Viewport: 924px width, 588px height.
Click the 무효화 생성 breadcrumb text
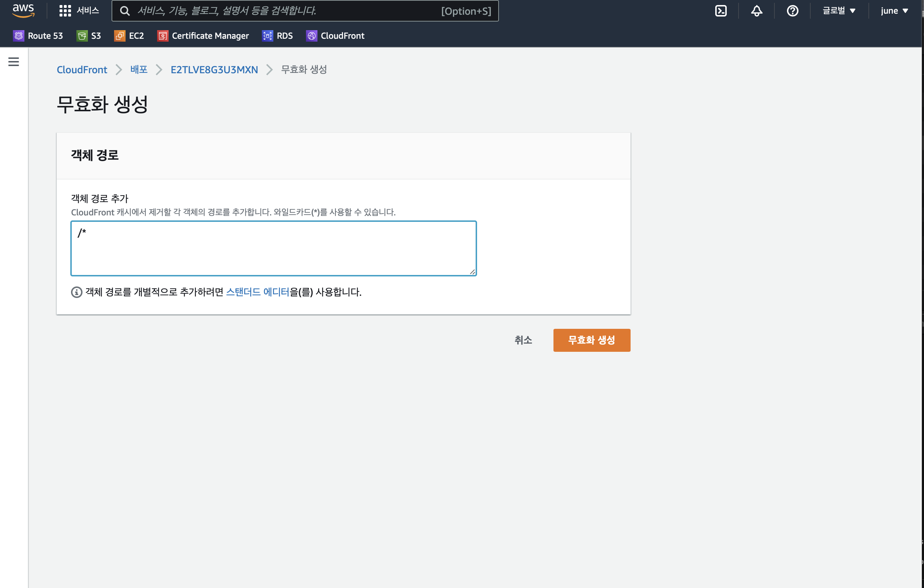[x=304, y=70]
